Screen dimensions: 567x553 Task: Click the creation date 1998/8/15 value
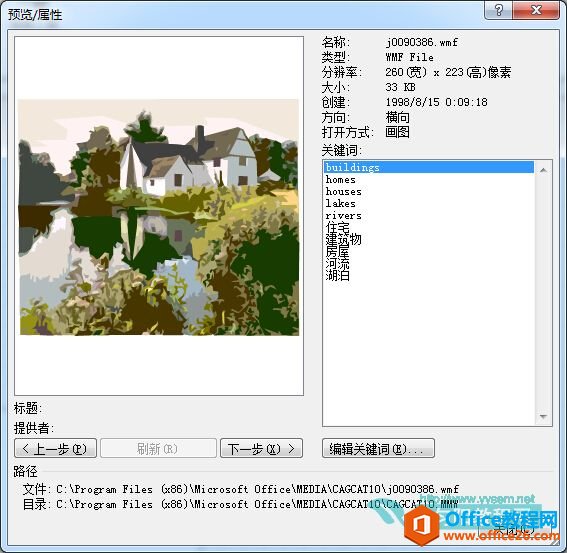pos(436,102)
